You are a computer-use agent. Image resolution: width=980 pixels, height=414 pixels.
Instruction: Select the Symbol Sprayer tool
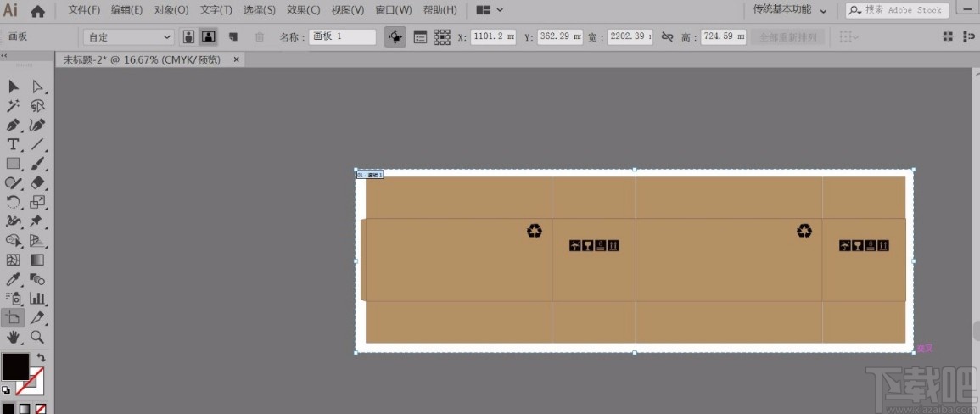click(x=13, y=299)
